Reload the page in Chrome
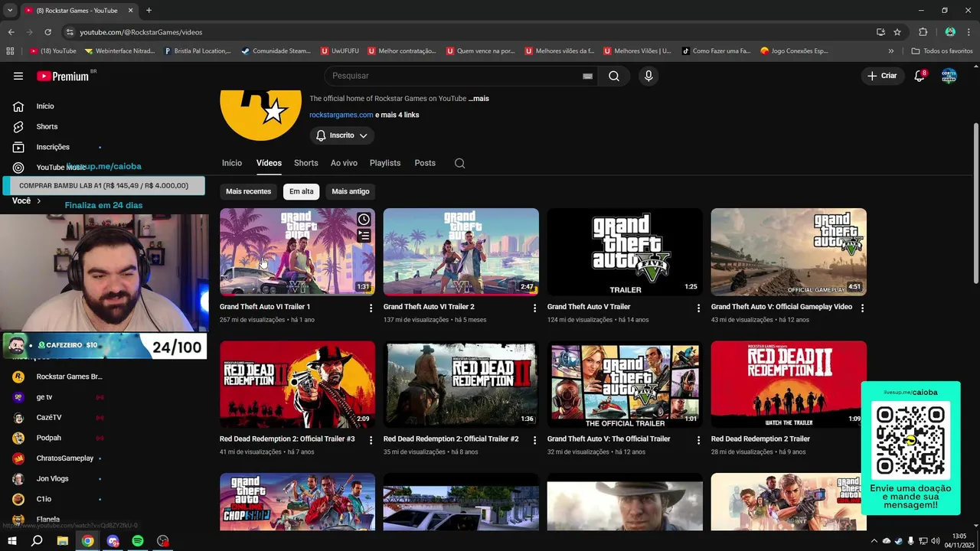The height and width of the screenshot is (551, 980). tap(47, 32)
